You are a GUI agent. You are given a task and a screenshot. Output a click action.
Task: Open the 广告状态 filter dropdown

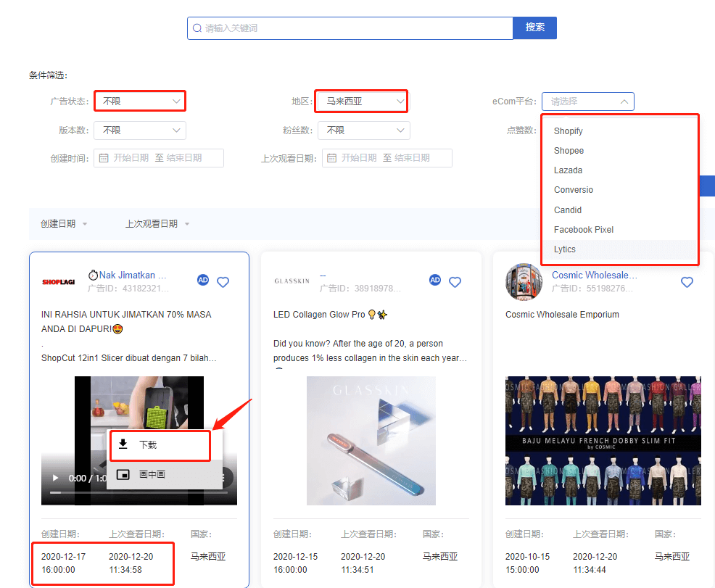[x=140, y=101]
